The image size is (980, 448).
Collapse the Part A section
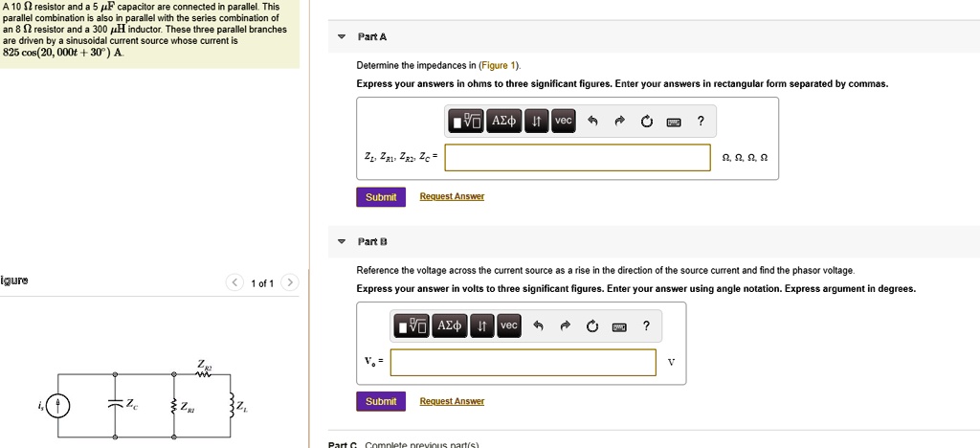342,37
